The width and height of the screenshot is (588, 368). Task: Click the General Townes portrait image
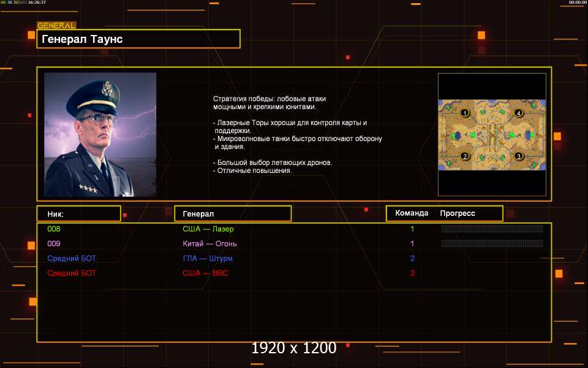point(100,134)
